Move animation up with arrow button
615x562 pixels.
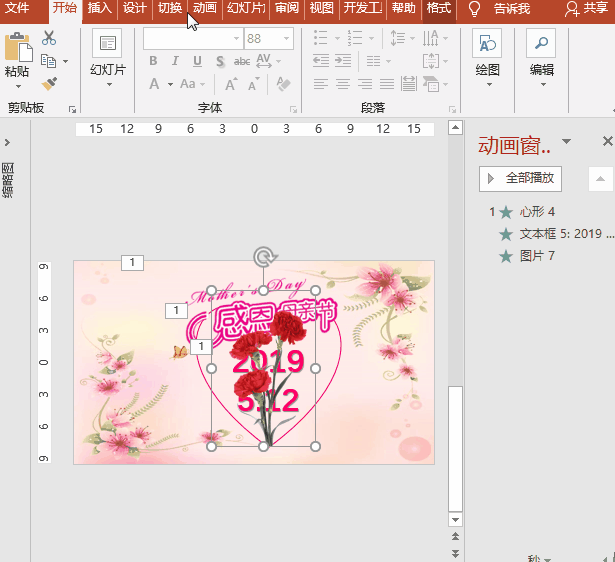click(x=600, y=179)
